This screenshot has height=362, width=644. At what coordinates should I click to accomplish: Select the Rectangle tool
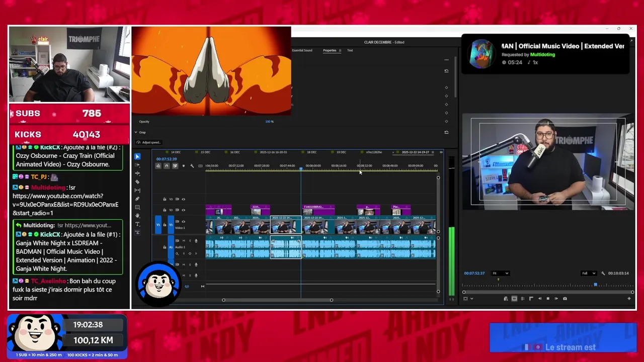pos(137,207)
